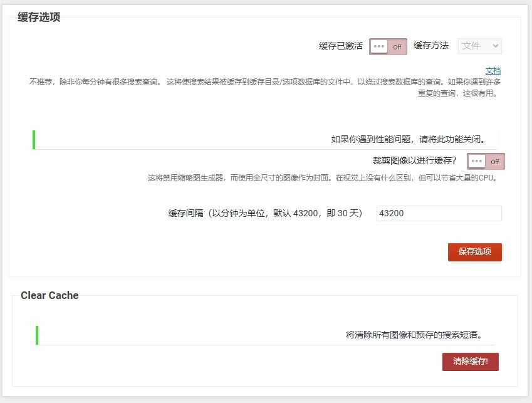This screenshot has height=403, width=532.
Task: Click the 缓存间隔 input field
Action: coord(439,214)
